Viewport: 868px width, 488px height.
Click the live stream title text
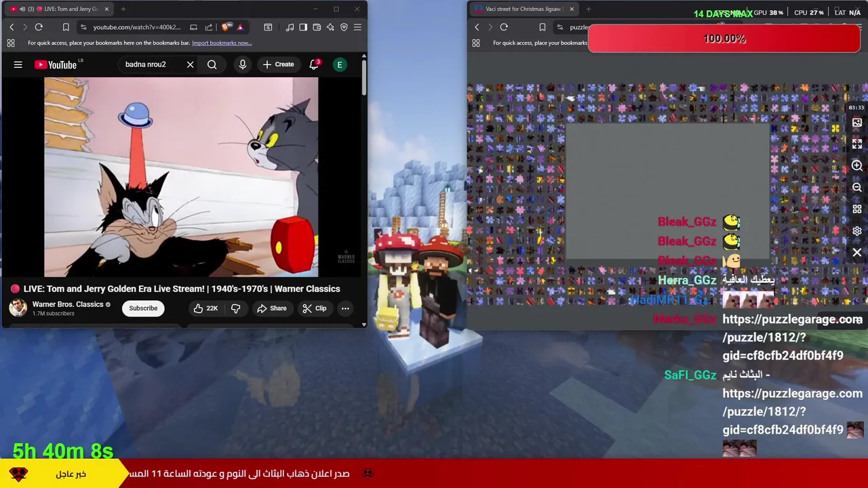coord(182,289)
